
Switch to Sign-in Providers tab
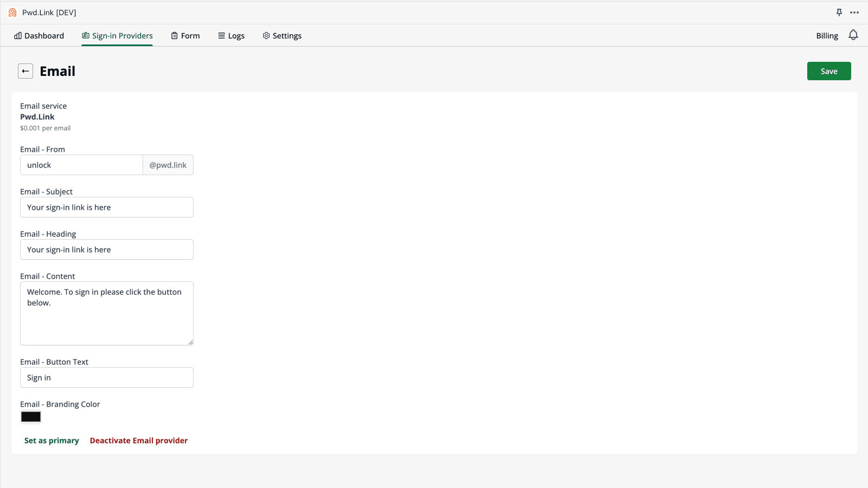tap(117, 36)
